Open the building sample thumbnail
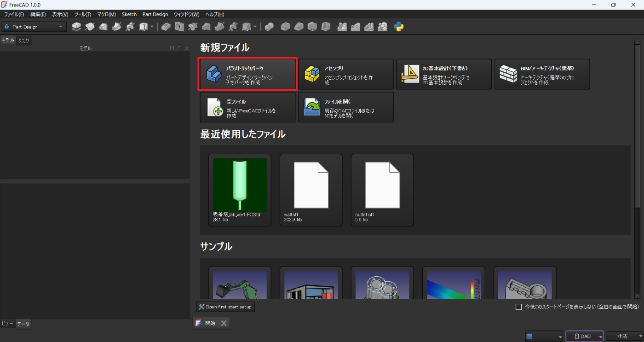This screenshot has width=644, height=342. (311, 284)
